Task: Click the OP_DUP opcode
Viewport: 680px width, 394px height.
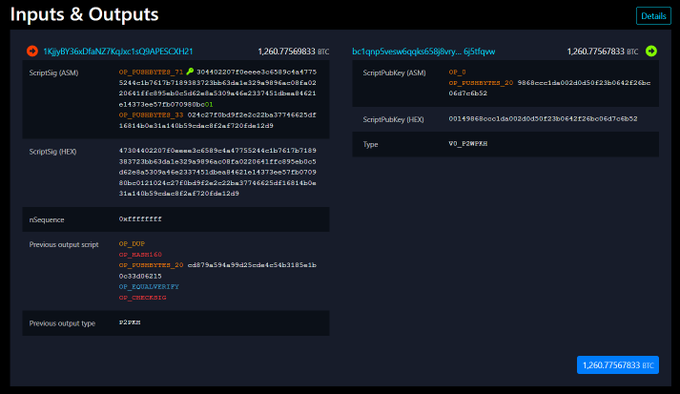Action: coord(132,244)
